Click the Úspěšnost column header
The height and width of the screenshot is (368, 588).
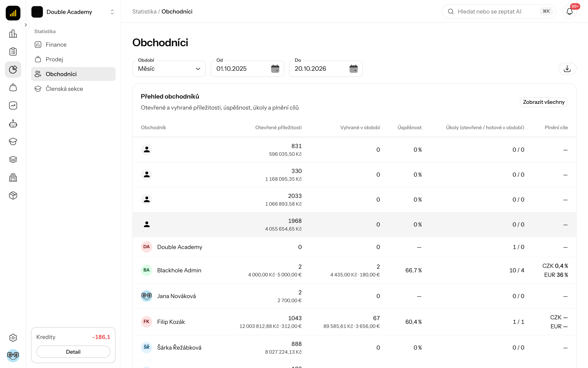pos(409,128)
